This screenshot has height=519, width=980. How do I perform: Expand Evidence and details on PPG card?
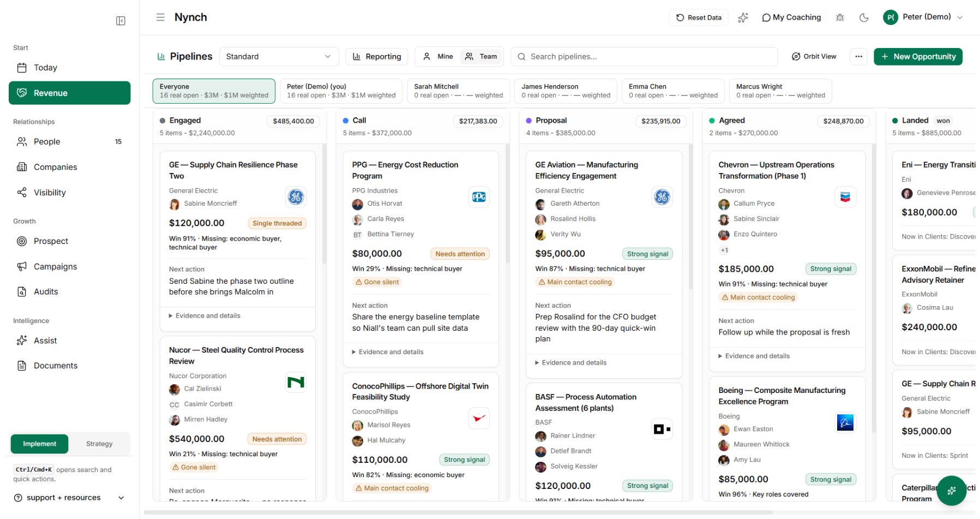coord(388,352)
